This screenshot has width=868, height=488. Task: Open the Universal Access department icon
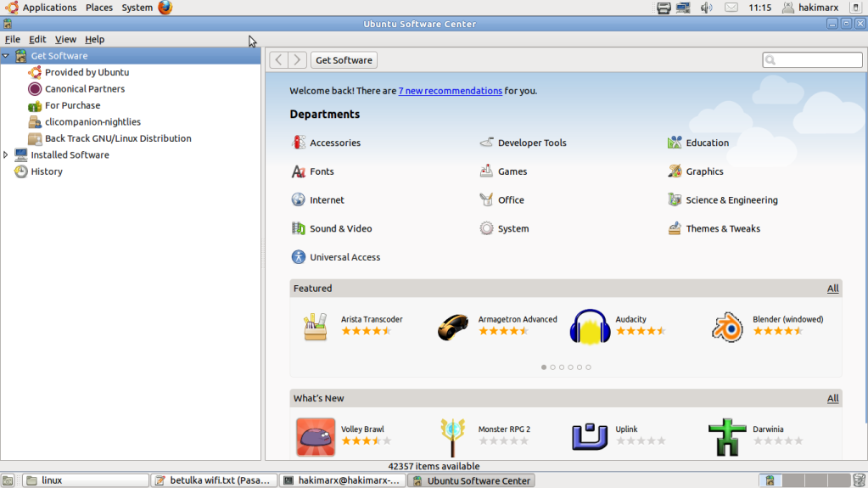[x=299, y=256]
